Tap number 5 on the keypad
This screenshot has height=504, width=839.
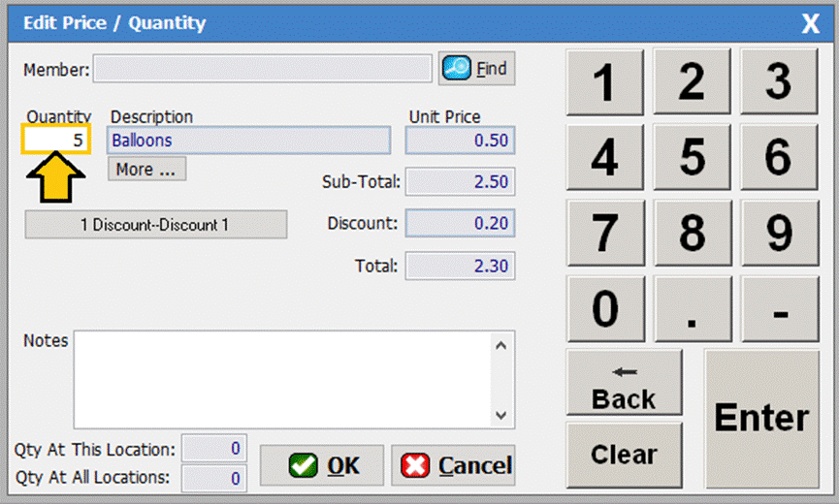pyautogui.click(x=692, y=157)
